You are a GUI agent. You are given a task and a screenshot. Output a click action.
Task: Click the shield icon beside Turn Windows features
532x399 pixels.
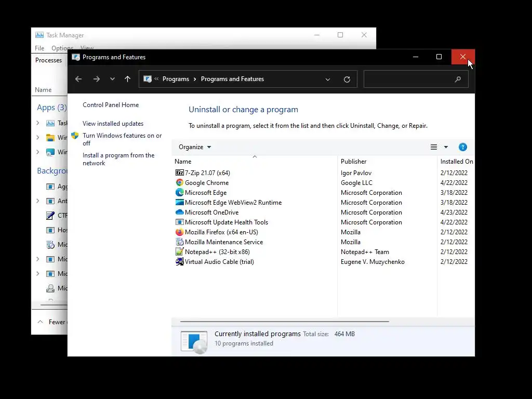(x=75, y=136)
